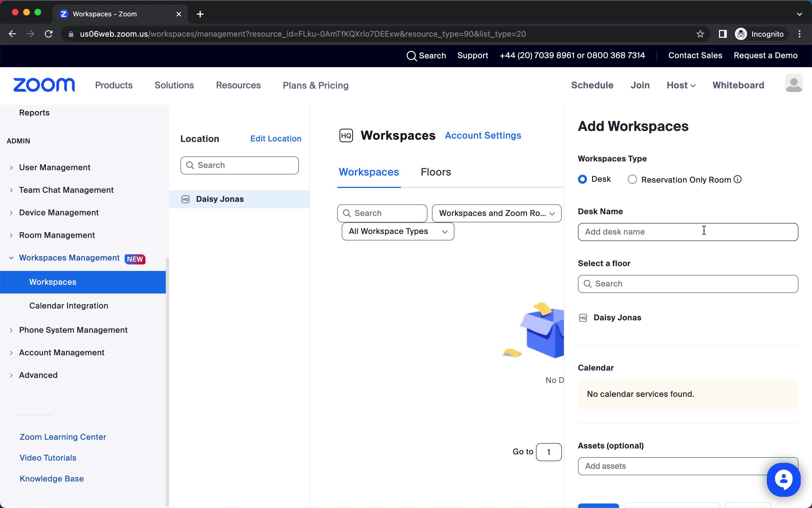Switch to the Floors tab
Image resolution: width=812 pixels, height=508 pixels.
436,172
